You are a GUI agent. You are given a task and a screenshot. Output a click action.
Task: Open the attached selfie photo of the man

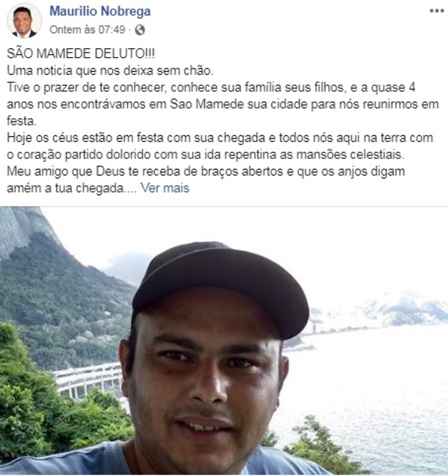[224, 341]
